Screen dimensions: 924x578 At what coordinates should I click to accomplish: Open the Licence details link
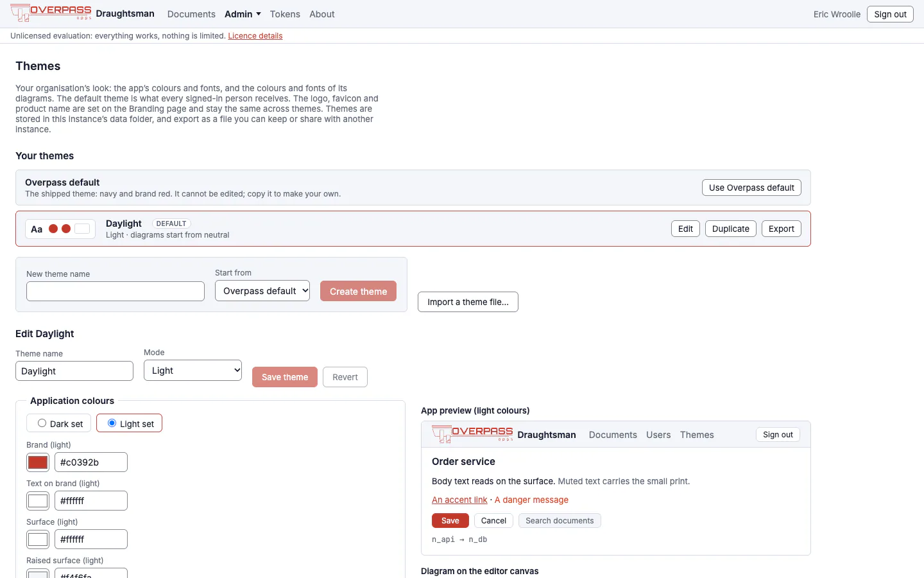pyautogui.click(x=255, y=36)
